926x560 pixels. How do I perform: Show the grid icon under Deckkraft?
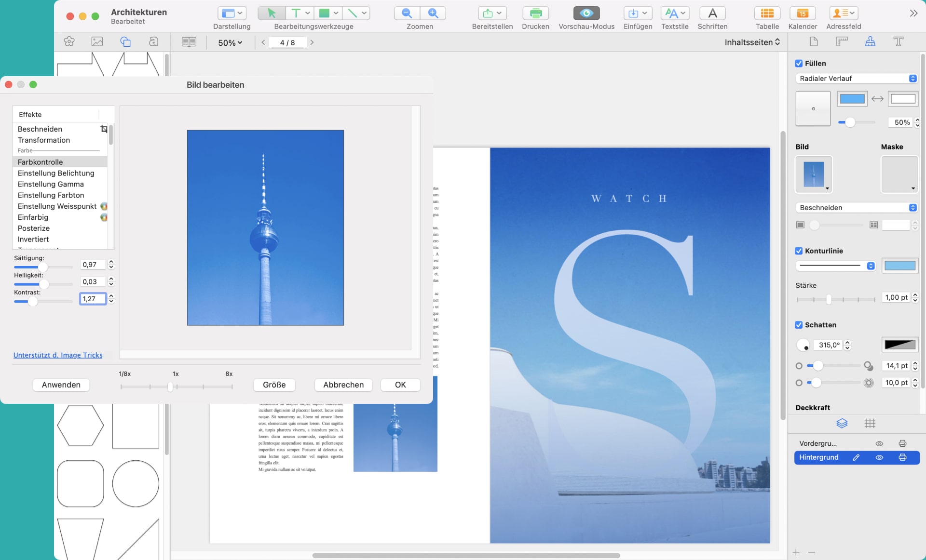click(x=870, y=423)
